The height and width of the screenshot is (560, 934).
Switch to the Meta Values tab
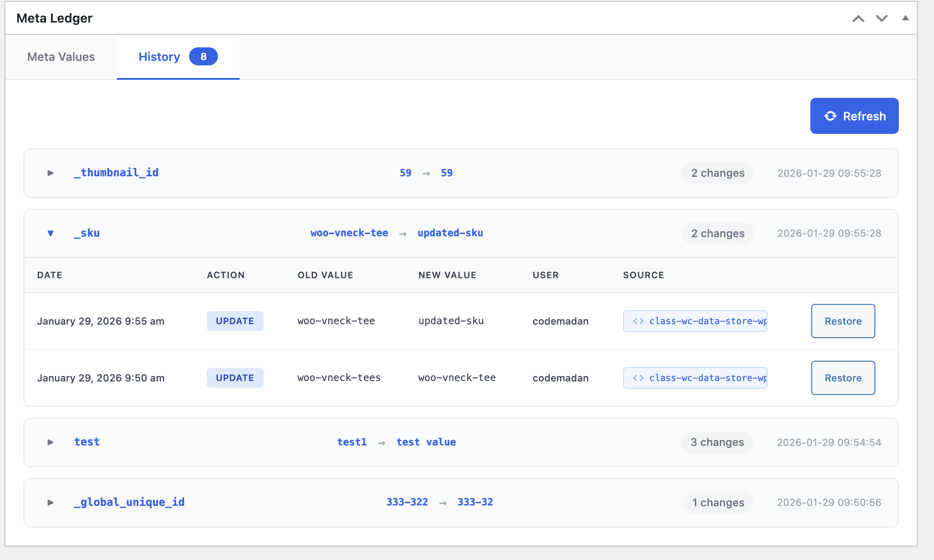61,57
